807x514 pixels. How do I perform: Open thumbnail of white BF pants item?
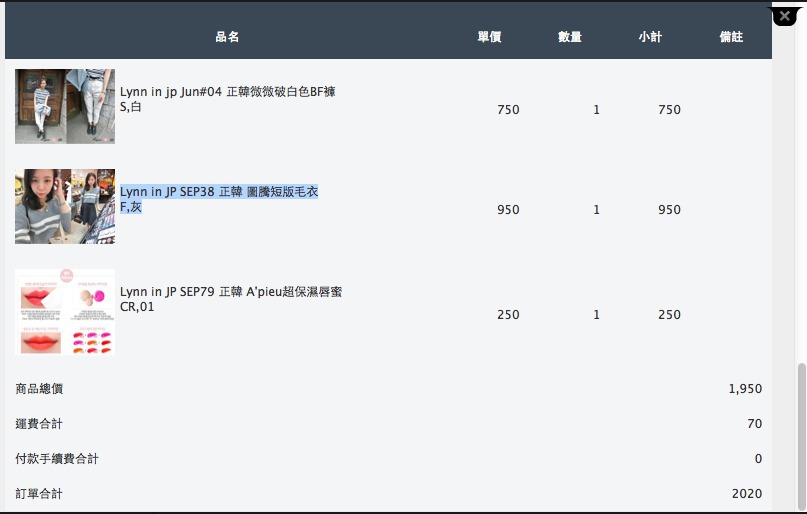(65, 107)
